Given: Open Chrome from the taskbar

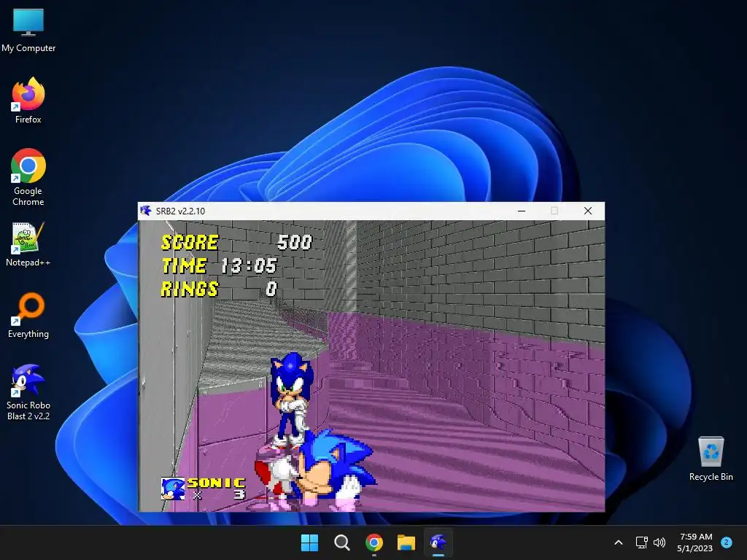Looking at the screenshot, I should coord(374,542).
